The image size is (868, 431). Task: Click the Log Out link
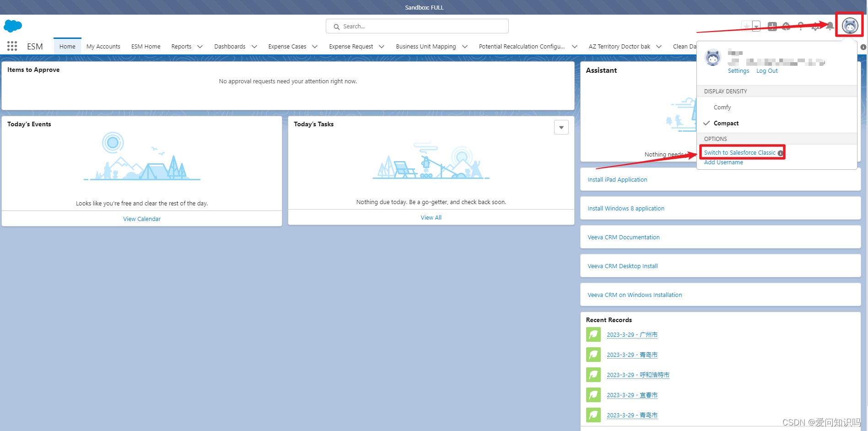tap(767, 71)
